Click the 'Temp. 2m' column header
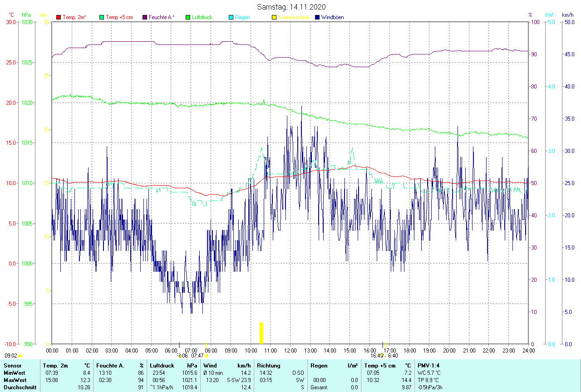Viewport: 581px width, 392px height. click(x=55, y=366)
